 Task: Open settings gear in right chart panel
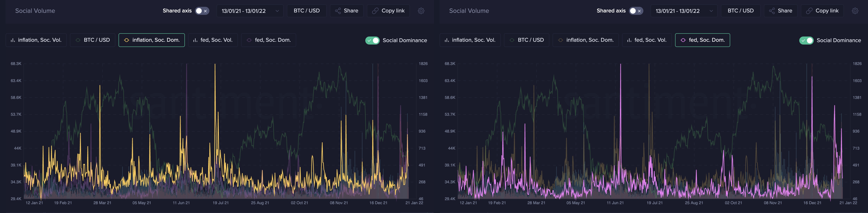855,11
